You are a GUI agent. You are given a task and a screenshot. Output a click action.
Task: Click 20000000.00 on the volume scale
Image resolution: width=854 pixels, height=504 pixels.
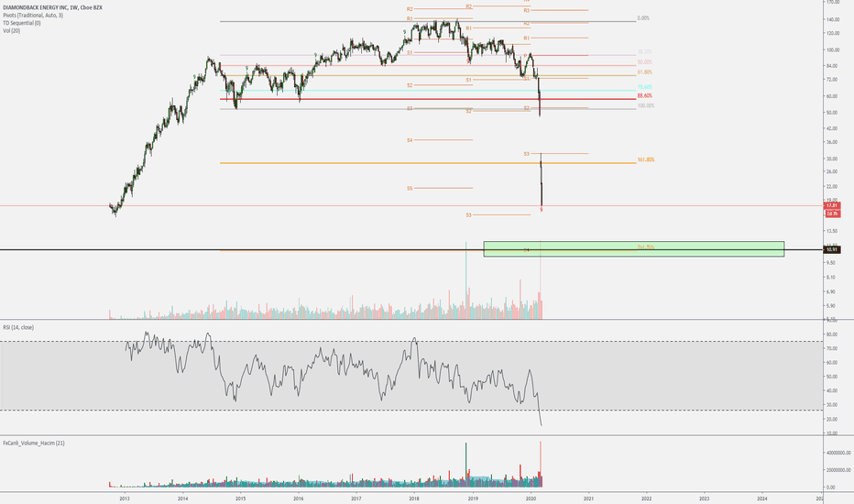(x=838, y=470)
